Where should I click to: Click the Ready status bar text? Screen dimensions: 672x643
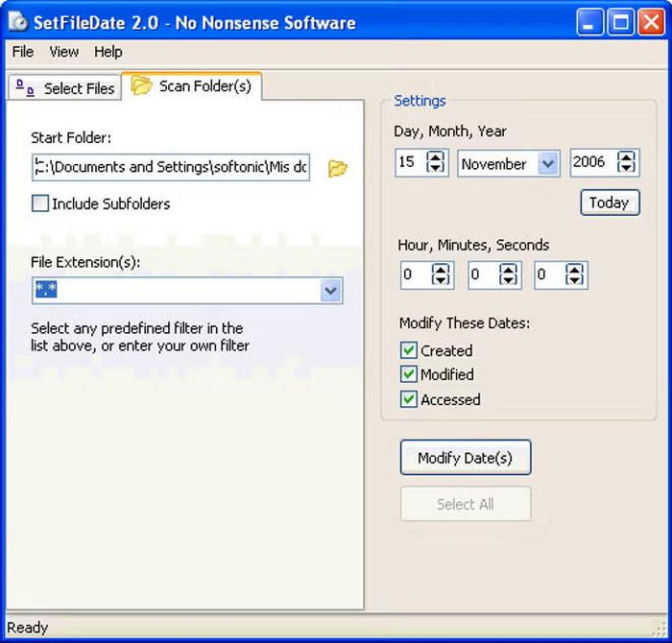click(28, 628)
